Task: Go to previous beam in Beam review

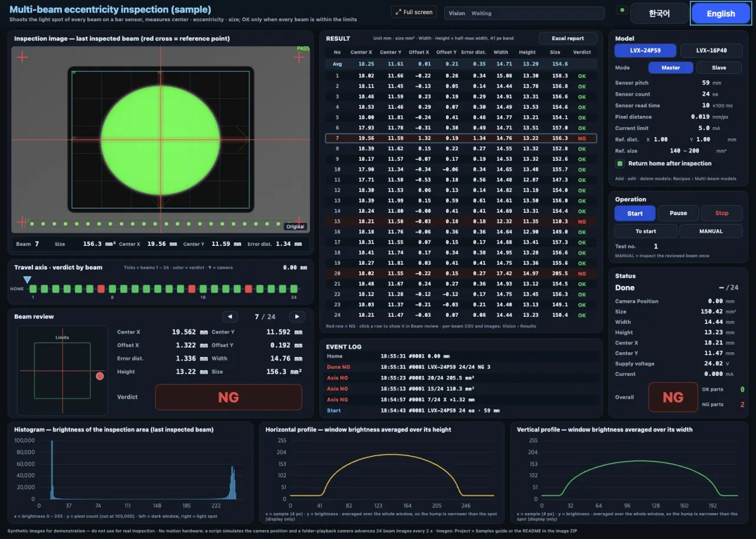Action: point(230,317)
